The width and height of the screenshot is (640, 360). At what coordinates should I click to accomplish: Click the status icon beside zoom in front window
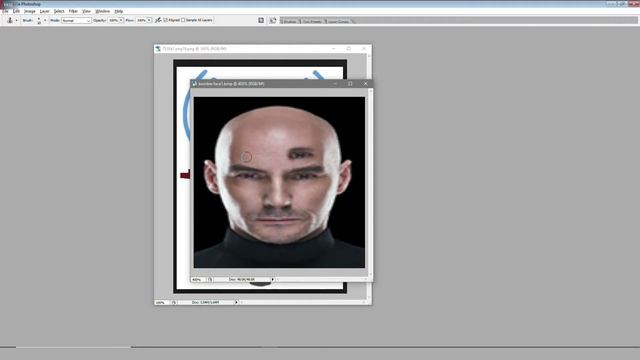210,280
